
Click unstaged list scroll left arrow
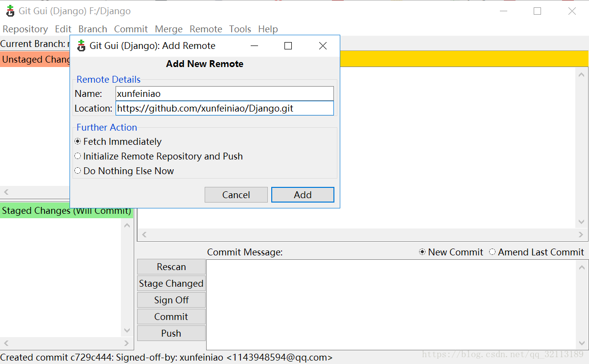coord(6,192)
